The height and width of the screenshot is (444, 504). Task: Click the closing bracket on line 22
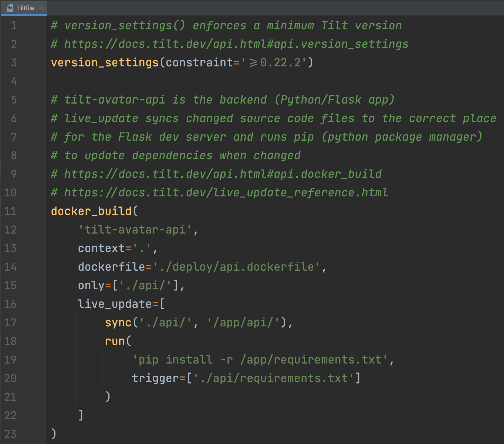pyautogui.click(x=81, y=415)
